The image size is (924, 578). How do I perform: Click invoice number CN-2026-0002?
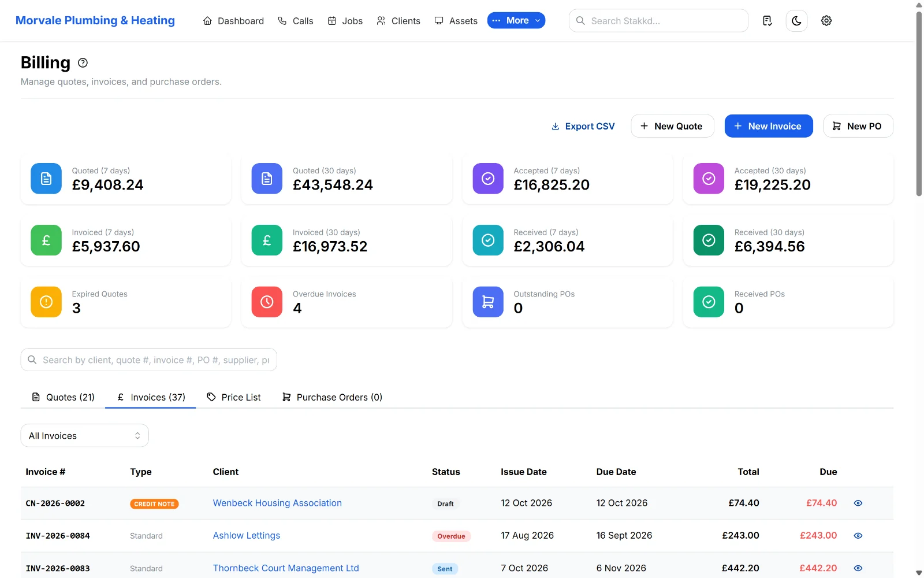click(x=55, y=503)
